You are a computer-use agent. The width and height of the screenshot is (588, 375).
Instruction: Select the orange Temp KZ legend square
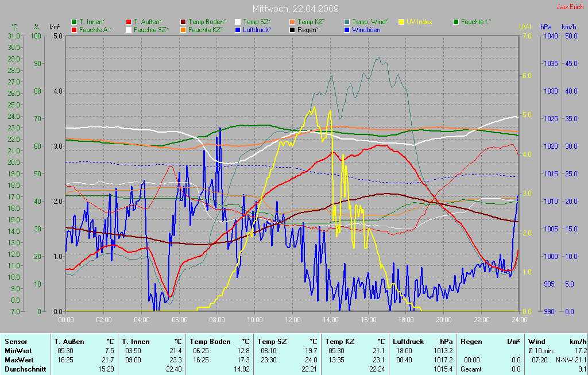[292, 22]
